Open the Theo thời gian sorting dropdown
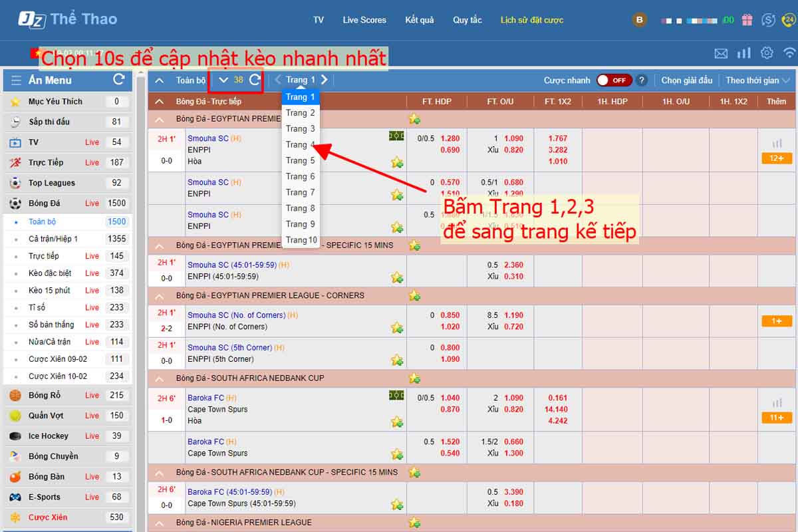The width and height of the screenshot is (798, 532). click(x=757, y=80)
